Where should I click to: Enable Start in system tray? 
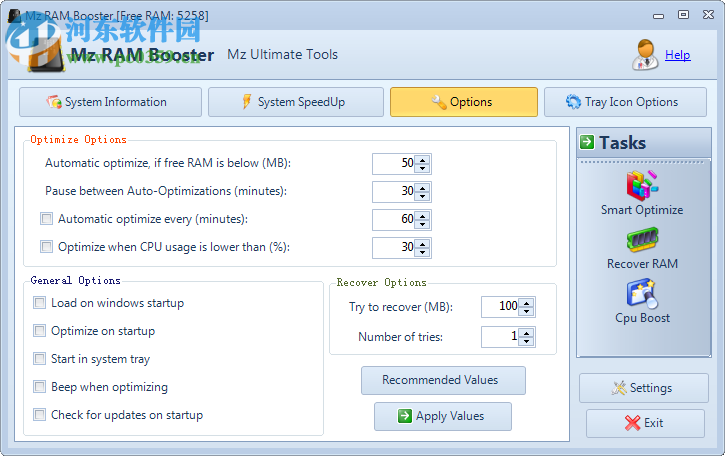click(x=39, y=359)
